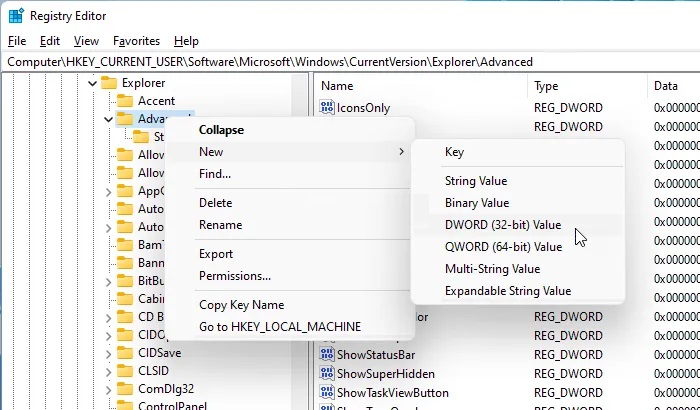The width and height of the screenshot is (700, 410).
Task: Expand the CLSID key chevron
Action: (108, 372)
